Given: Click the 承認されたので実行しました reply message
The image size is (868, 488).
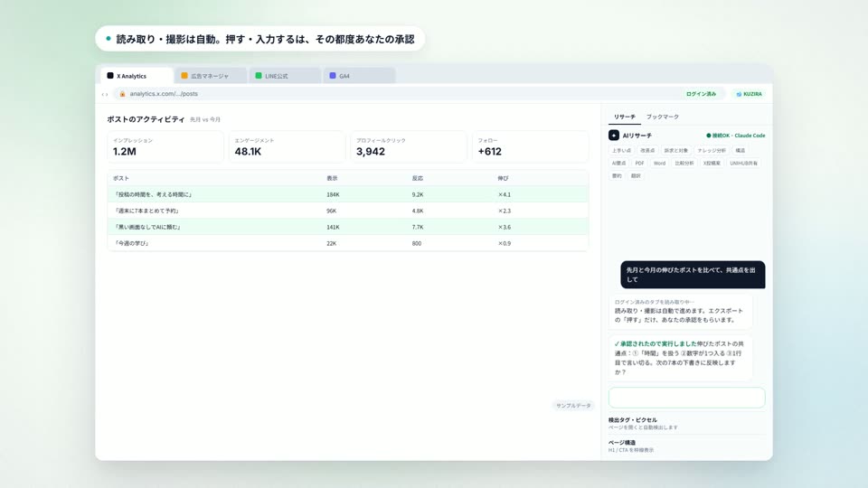Looking at the screenshot, I should click(680, 358).
